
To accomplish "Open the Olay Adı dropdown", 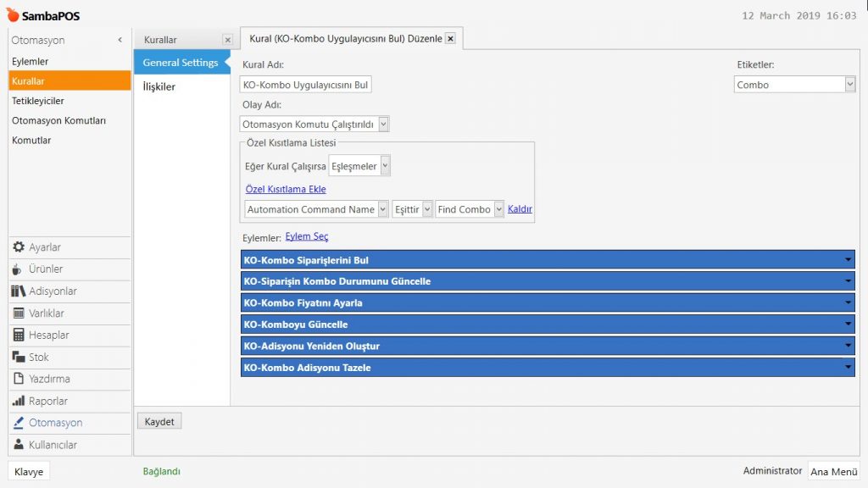I will (x=383, y=125).
